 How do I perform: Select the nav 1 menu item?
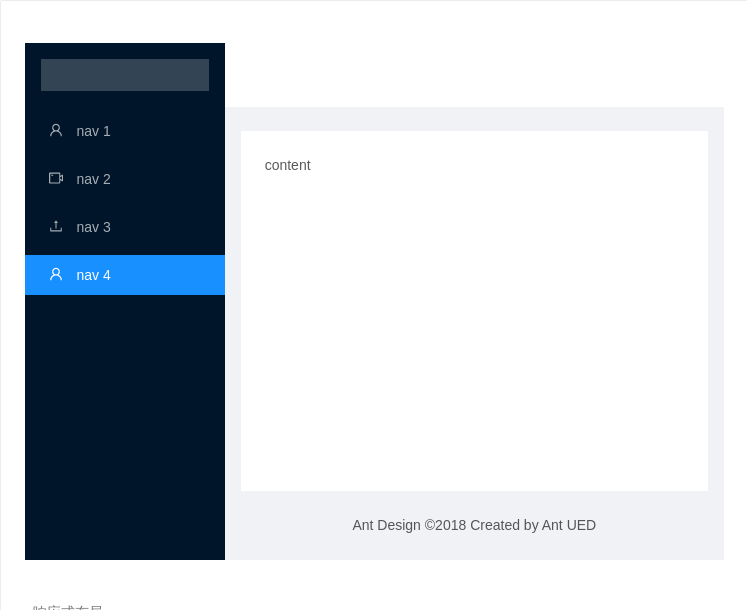coord(125,131)
